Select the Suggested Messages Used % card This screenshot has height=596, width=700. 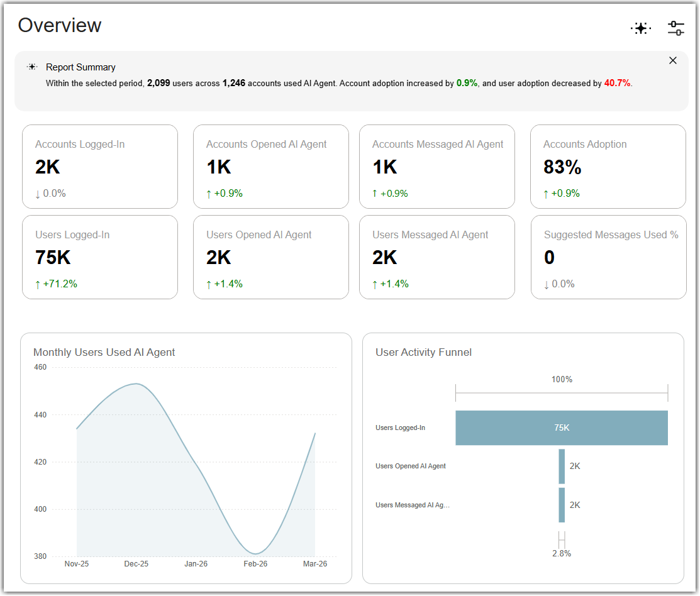[608, 257]
